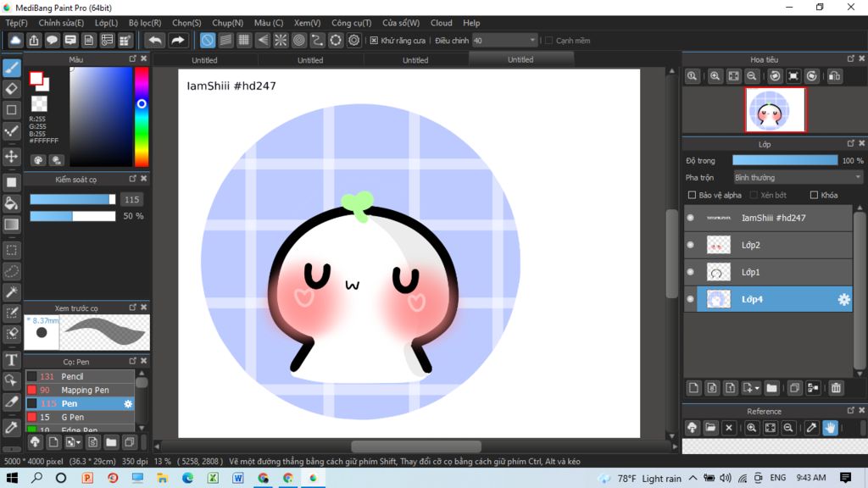Select the Gradient tool
The width and height of the screenshot is (868, 488).
[12, 224]
